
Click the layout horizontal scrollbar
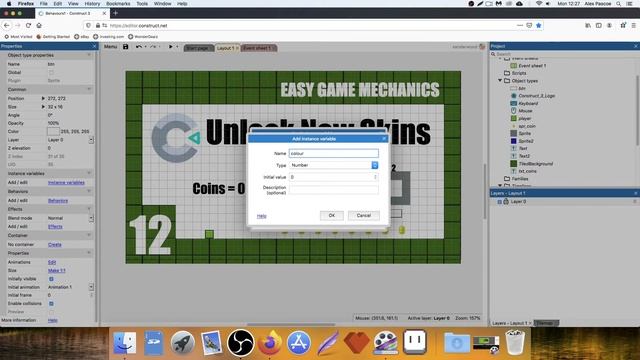(x=291, y=324)
